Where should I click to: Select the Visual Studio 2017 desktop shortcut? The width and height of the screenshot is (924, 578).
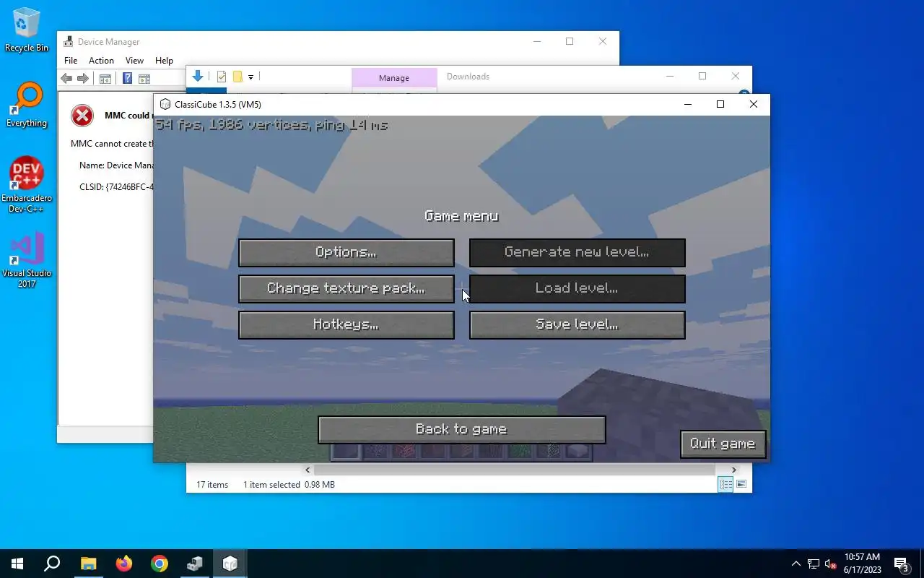(x=27, y=259)
